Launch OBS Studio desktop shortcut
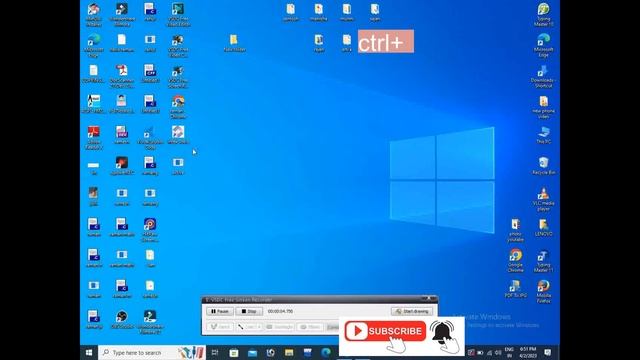The image size is (640, 360). tap(121, 320)
